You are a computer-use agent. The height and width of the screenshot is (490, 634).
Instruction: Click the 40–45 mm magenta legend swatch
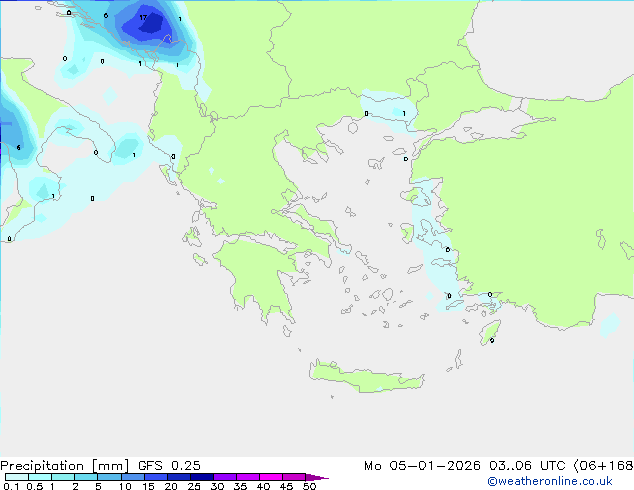click(x=271, y=477)
